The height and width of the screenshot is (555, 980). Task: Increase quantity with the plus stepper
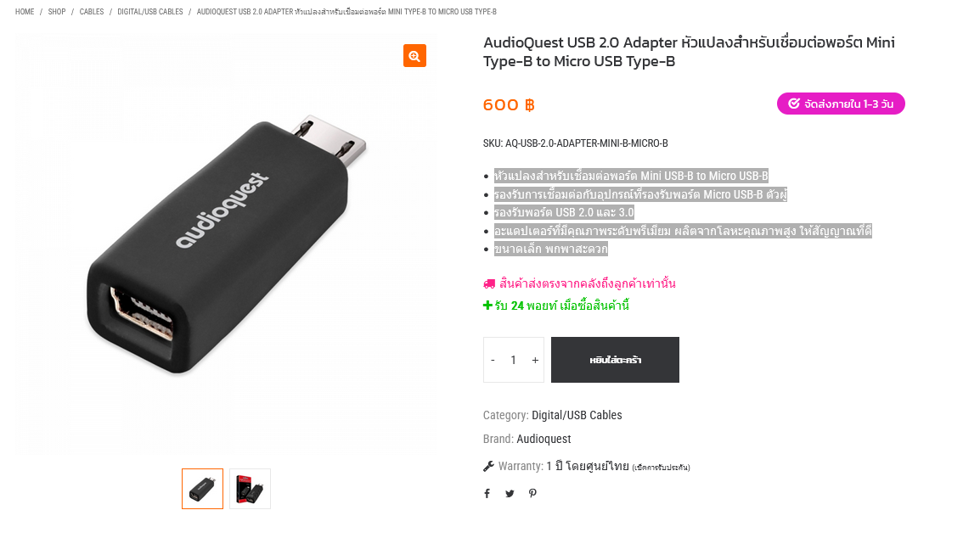coord(535,360)
